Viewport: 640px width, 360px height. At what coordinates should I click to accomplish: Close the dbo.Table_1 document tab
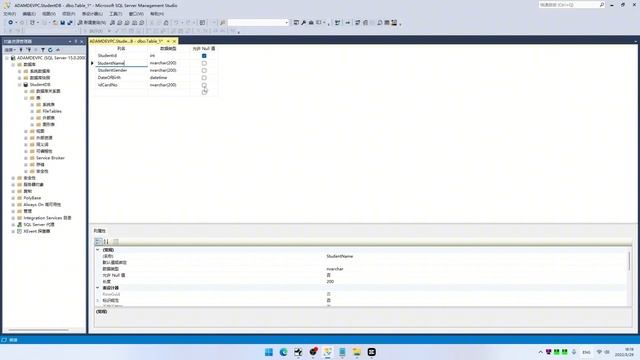click(x=174, y=41)
